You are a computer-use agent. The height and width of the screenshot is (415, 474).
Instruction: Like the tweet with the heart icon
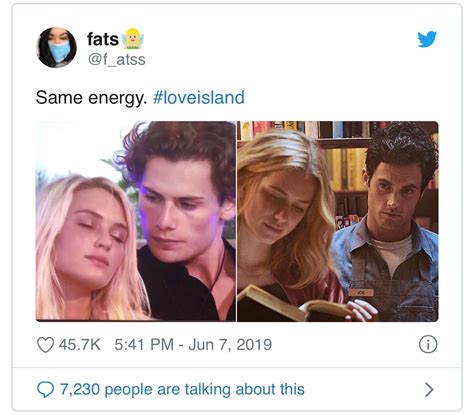tap(45, 345)
